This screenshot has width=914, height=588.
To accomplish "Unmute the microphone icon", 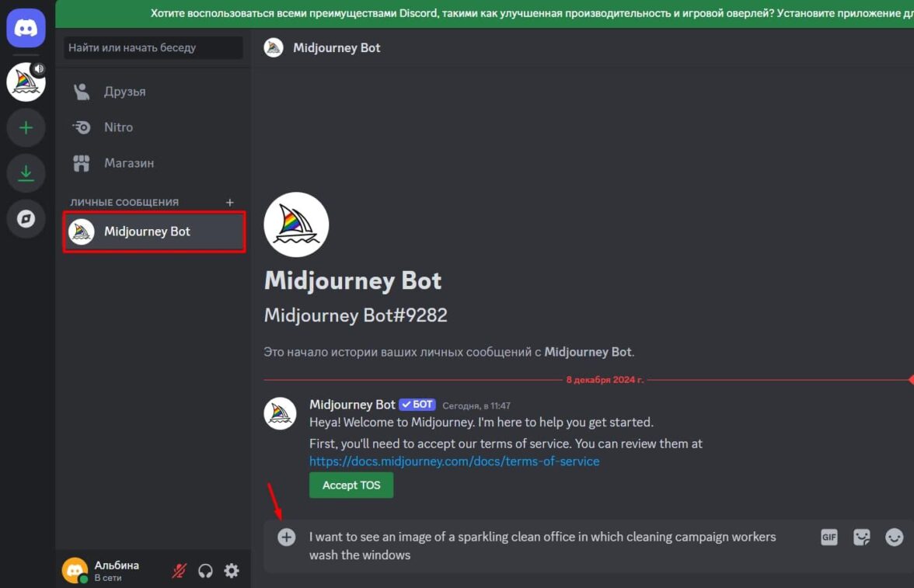I will [x=179, y=570].
